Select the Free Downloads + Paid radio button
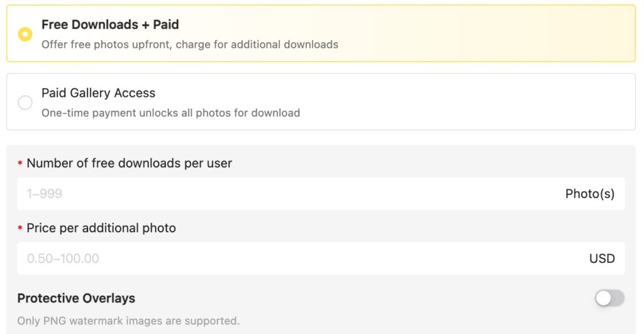This screenshot has width=644, height=334. [x=25, y=34]
